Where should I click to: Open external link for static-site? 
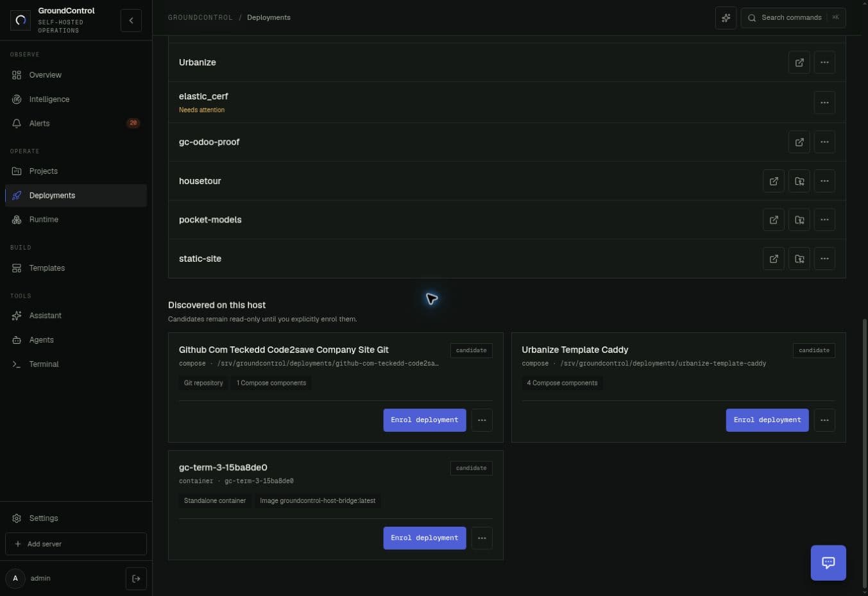(774, 259)
